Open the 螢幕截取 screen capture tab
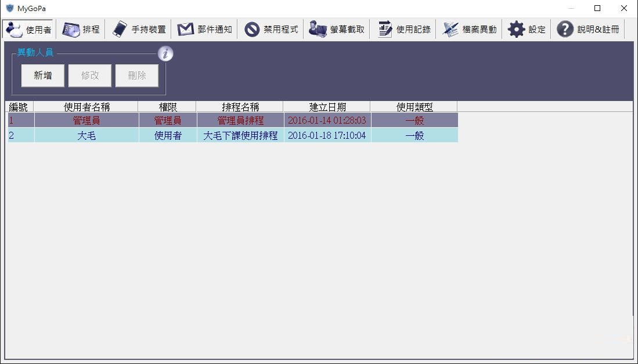 pos(337,29)
